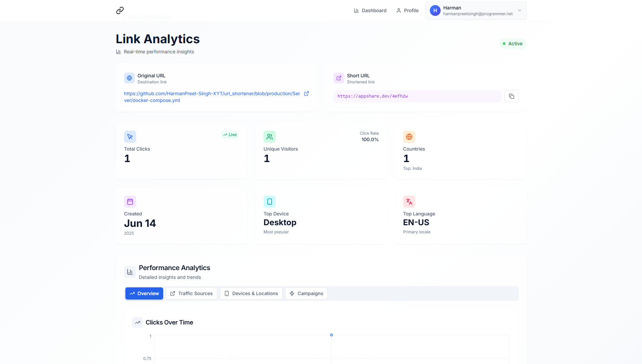
Task: Click the 100.0% click rate value
Action: pyautogui.click(x=370, y=139)
